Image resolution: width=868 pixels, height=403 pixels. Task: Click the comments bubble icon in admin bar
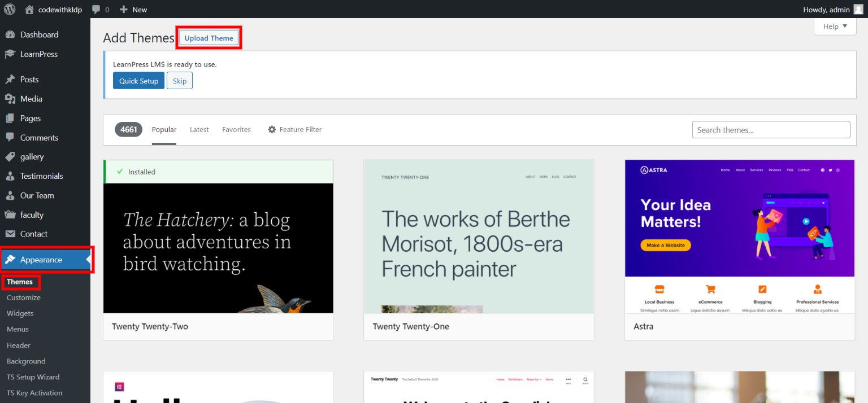coord(97,9)
